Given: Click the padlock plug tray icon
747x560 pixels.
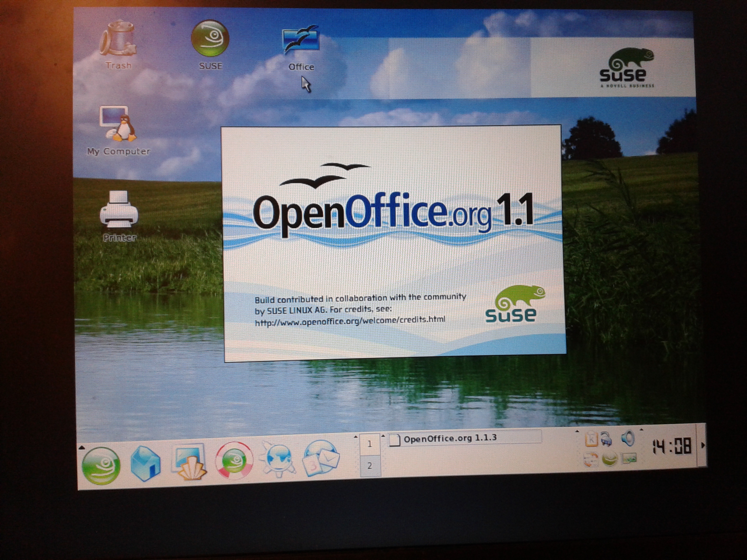Looking at the screenshot, I should (607, 439).
